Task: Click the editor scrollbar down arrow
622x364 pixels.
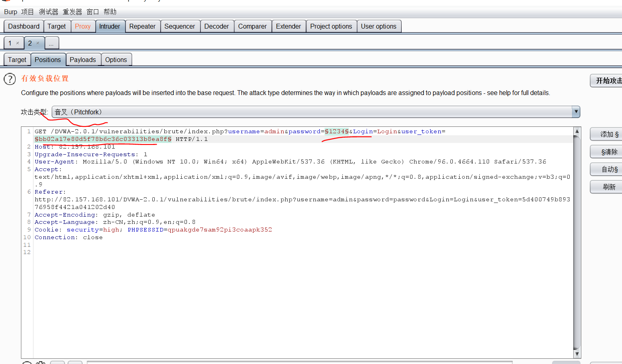Action: (577, 354)
